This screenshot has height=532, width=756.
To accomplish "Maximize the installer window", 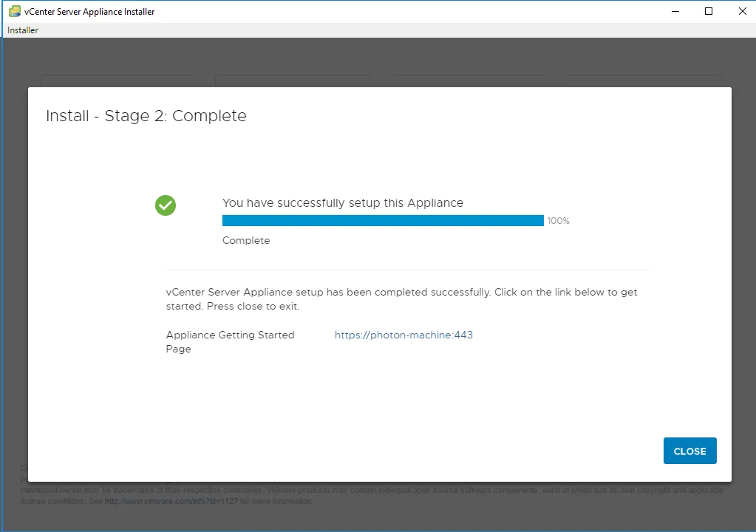I will point(709,11).
